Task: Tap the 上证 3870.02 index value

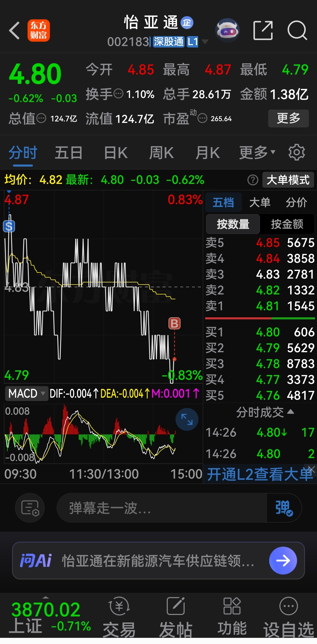Action: coord(46,609)
